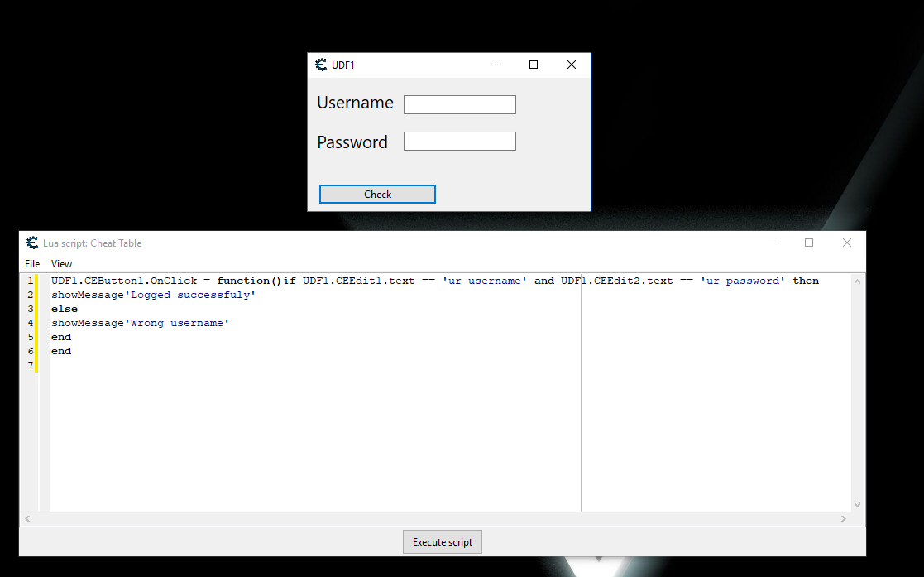Viewport: 924px width, 577px height.
Task: Focus the Username text field
Action: [x=459, y=104]
